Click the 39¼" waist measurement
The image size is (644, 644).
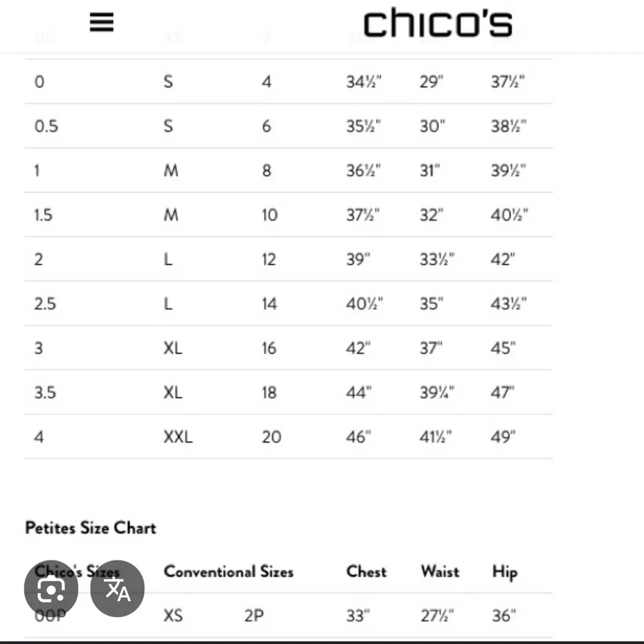tap(437, 392)
